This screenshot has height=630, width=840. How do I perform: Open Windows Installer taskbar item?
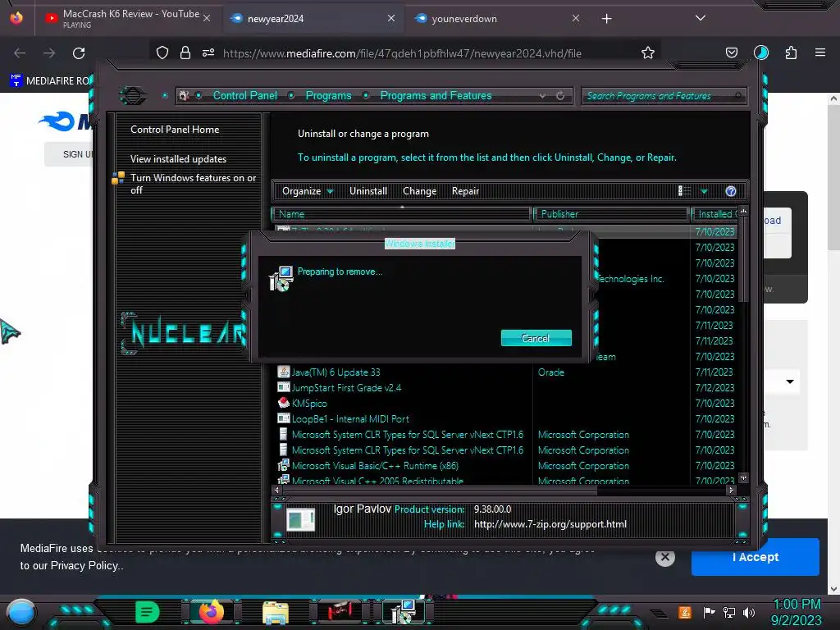point(404,612)
